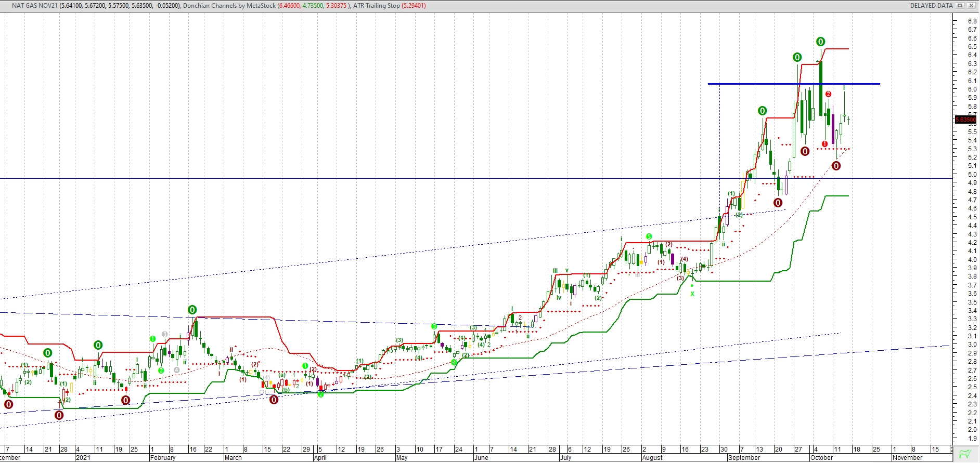The height and width of the screenshot is (463, 980).
Task: Click the gray circled 3 marker in February
Action: tap(164, 334)
